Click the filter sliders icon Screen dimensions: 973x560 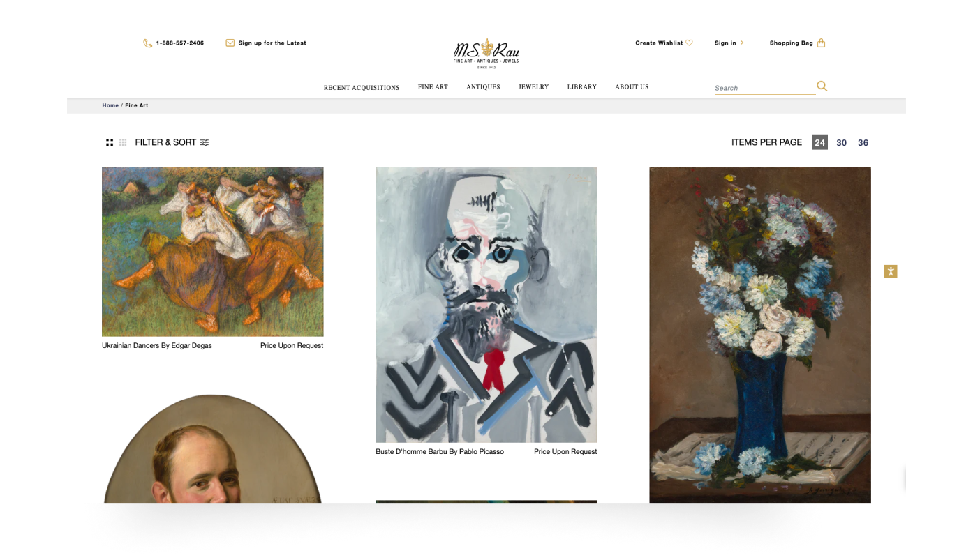[x=205, y=142]
